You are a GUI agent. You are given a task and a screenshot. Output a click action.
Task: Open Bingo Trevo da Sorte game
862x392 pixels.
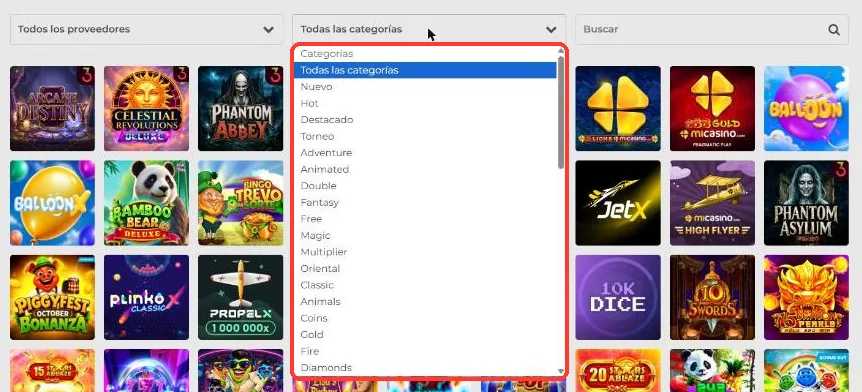tap(240, 203)
